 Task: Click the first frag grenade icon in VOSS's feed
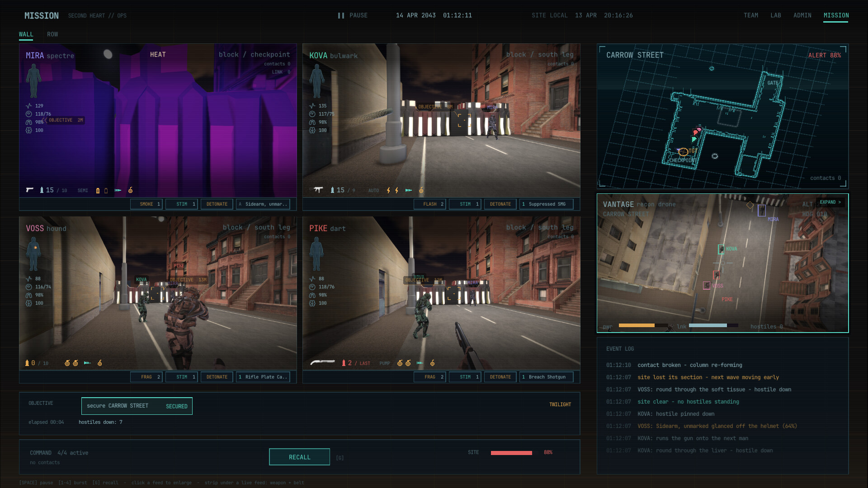[x=67, y=363]
